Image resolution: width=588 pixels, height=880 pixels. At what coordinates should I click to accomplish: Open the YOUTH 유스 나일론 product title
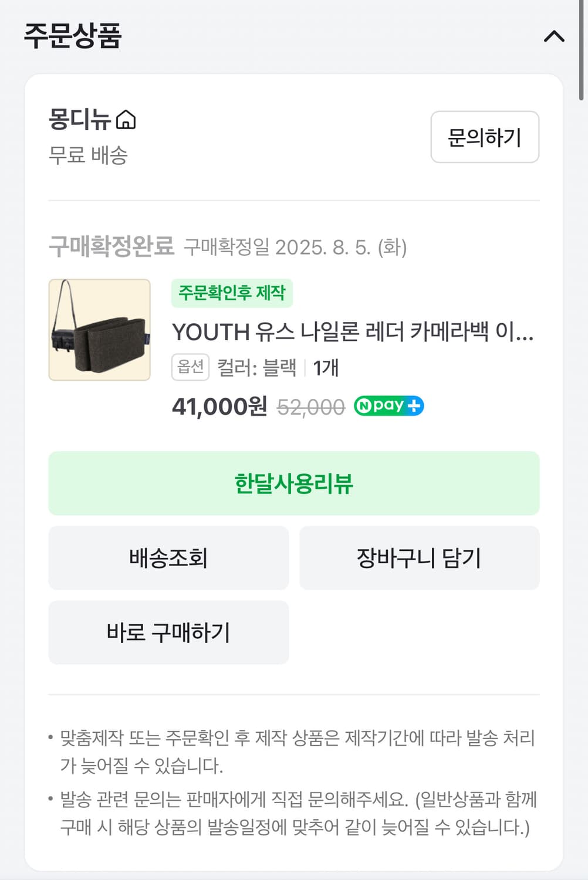(353, 332)
